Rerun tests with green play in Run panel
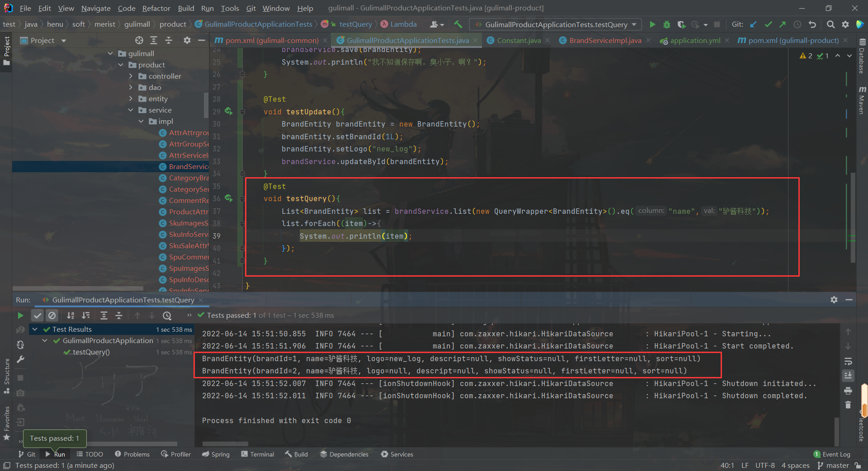Screen dimensions: 868x471 pyautogui.click(x=20, y=316)
